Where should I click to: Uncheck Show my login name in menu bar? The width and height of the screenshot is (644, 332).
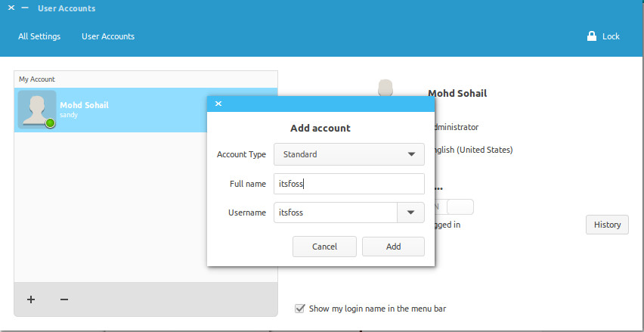pyautogui.click(x=300, y=308)
